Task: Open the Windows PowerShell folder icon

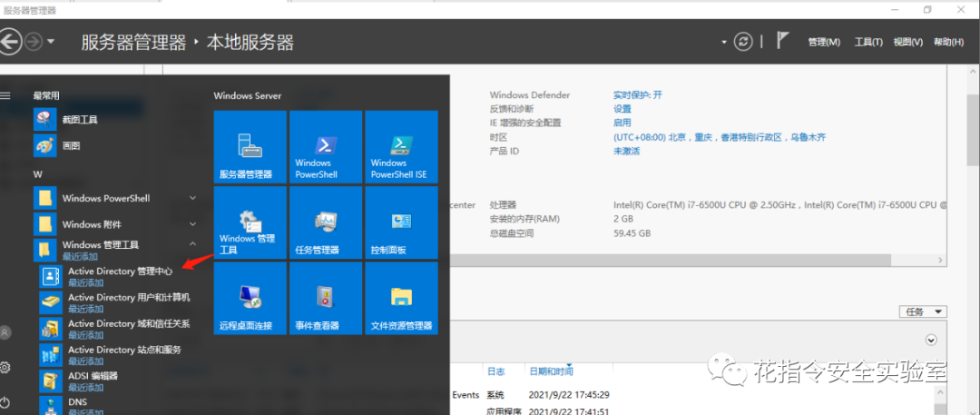Action: click(45, 198)
